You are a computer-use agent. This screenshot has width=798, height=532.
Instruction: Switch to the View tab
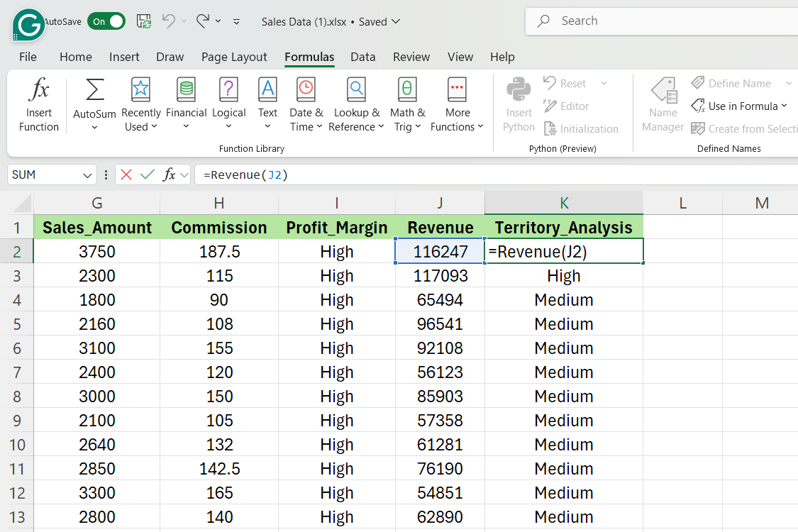tap(460, 57)
